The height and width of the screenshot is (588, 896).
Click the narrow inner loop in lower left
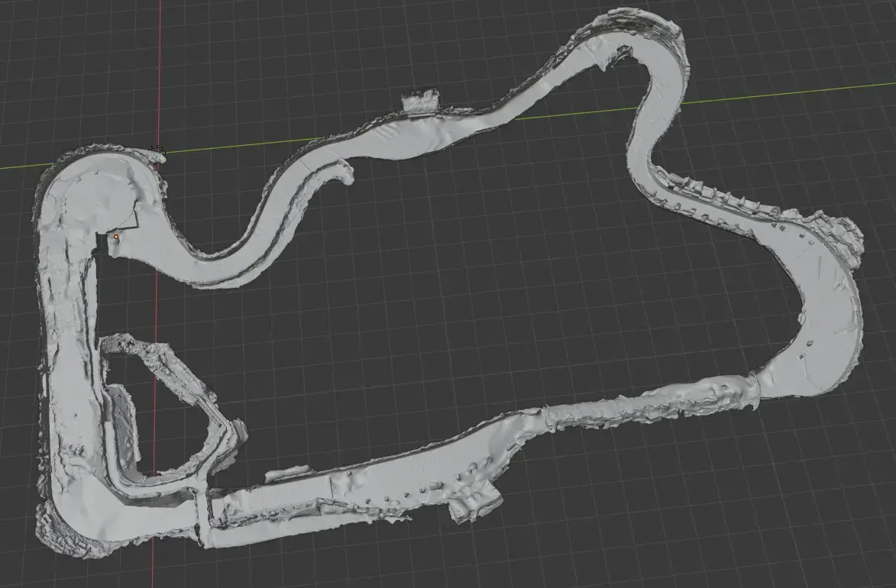[x=176, y=428]
